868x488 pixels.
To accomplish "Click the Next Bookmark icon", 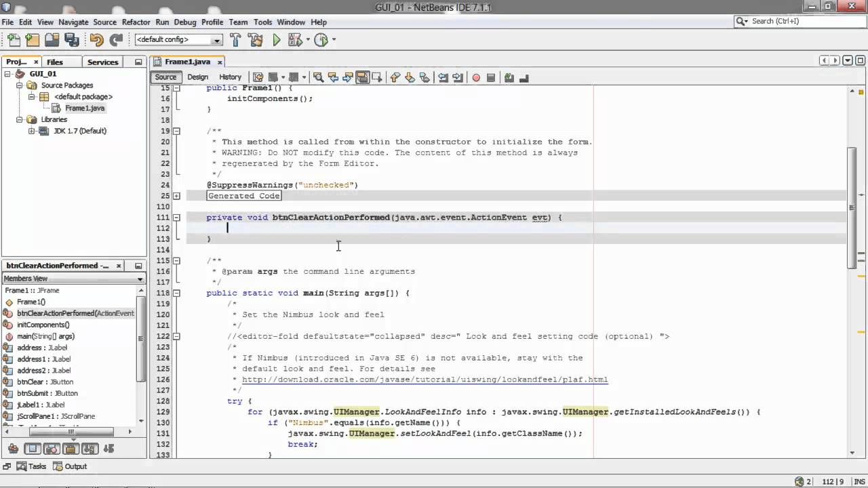I will 410,77.
